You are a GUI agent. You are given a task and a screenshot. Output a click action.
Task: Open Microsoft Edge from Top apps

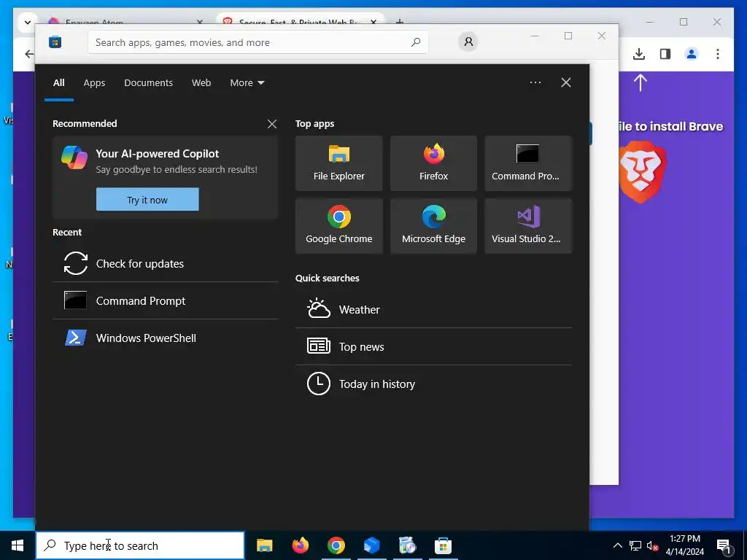click(x=433, y=226)
